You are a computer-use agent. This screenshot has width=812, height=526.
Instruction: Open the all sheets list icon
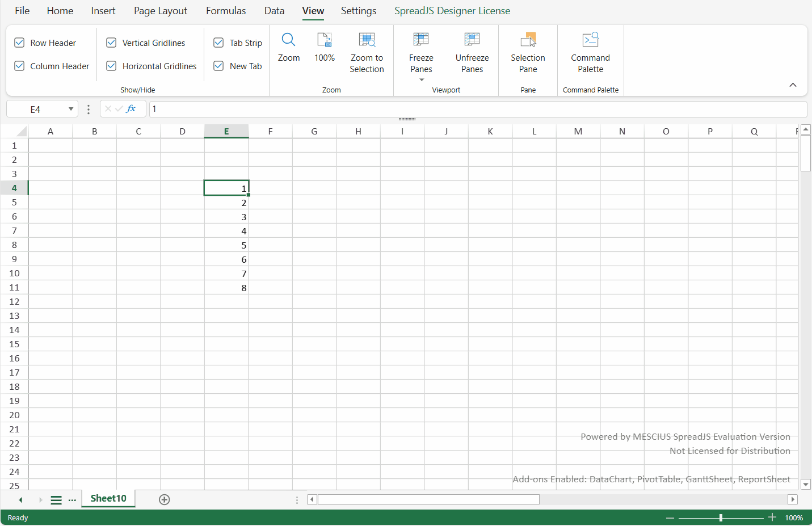56,500
